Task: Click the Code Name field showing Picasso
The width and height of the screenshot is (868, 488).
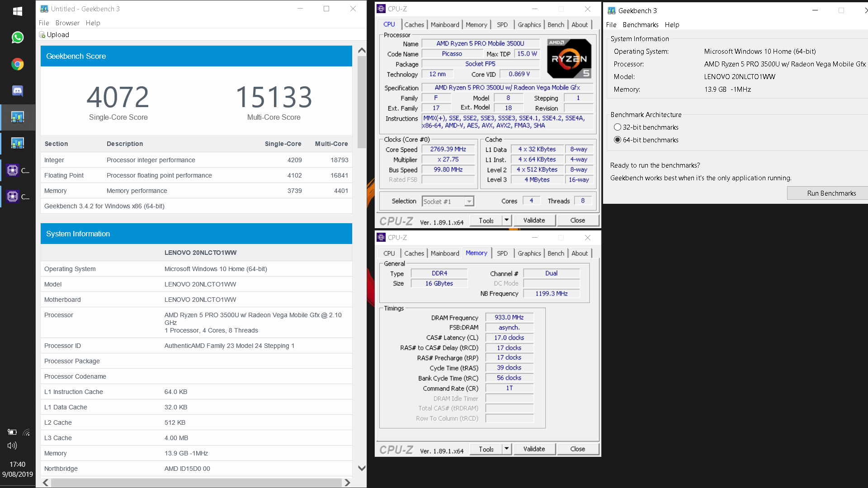Action: (x=452, y=54)
